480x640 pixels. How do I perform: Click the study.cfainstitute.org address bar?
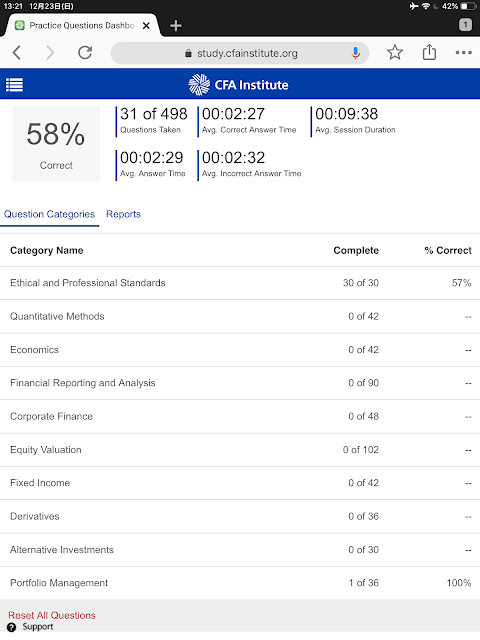(x=240, y=53)
